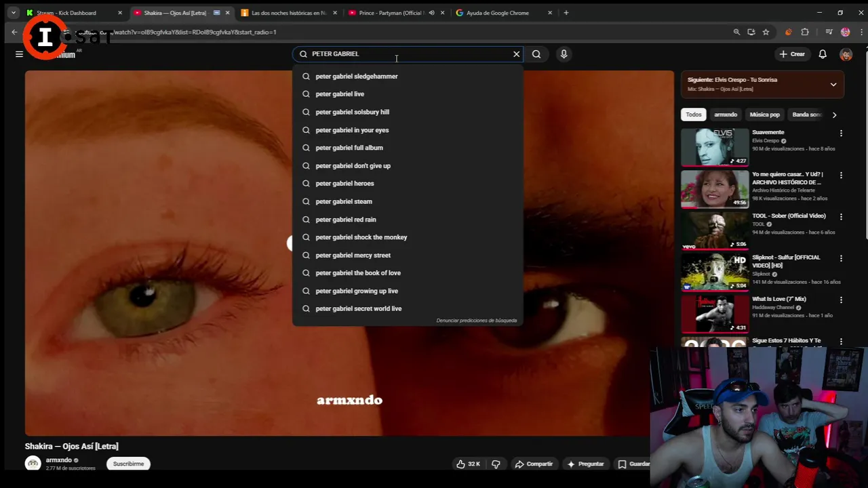Select the armxndo filter chip
This screenshot has width=868, height=488.
click(726, 115)
